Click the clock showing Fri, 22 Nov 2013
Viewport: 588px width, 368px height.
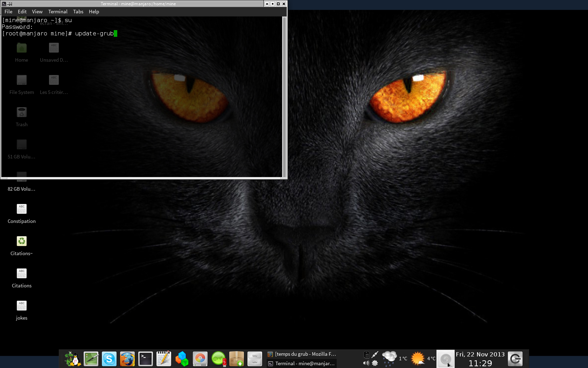tap(480, 359)
